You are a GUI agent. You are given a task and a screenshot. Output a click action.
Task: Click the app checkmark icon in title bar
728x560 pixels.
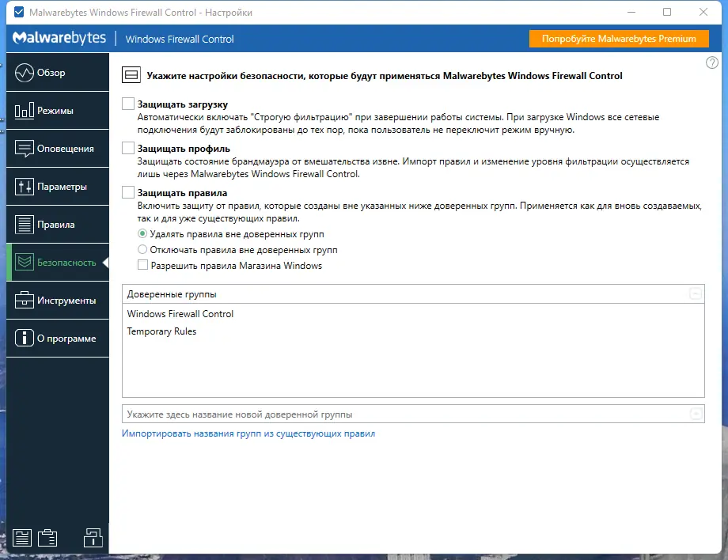(19, 12)
